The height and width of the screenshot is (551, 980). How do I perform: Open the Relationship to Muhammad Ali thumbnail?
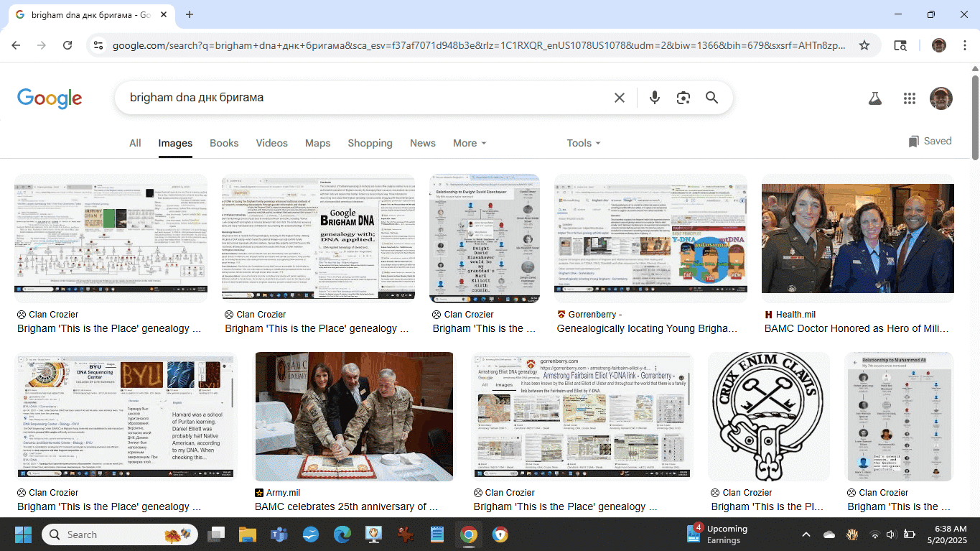click(900, 416)
